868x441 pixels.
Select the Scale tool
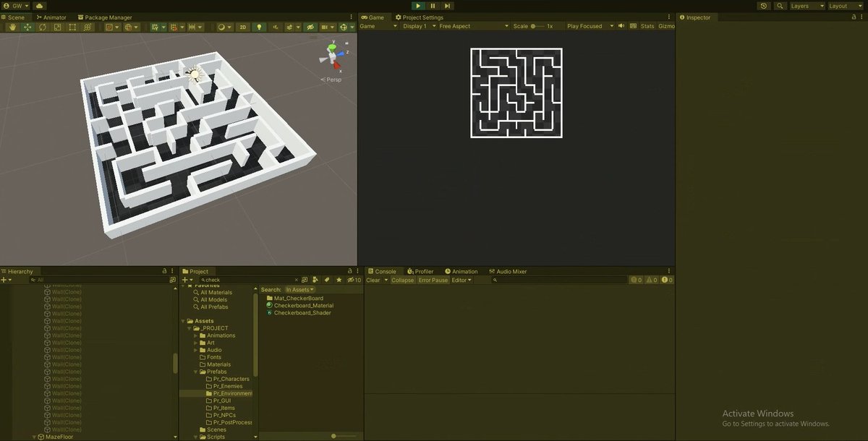tap(57, 27)
